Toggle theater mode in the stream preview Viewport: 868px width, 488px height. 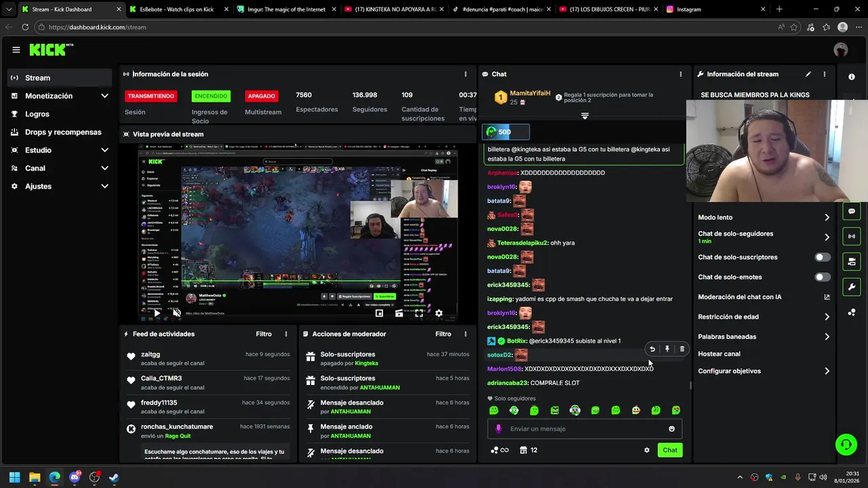pyautogui.click(x=399, y=313)
